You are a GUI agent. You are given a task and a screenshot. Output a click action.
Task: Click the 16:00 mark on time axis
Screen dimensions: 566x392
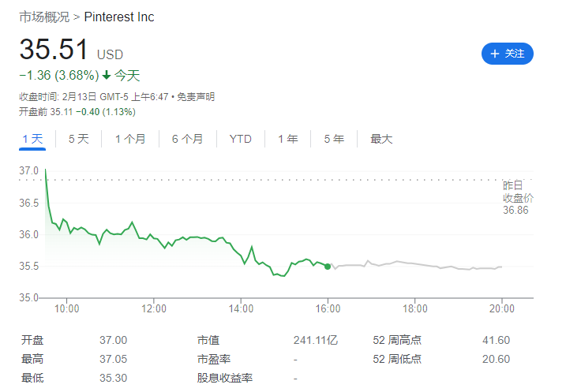click(x=328, y=308)
